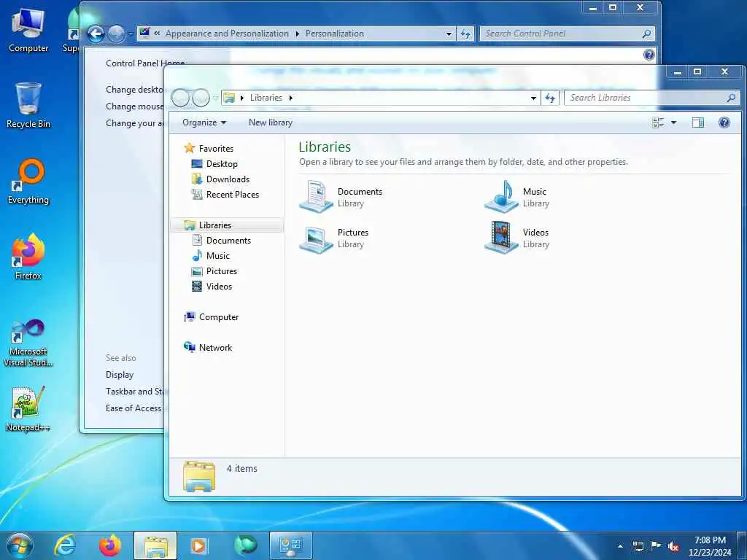Select Microsoft Visual Studio desktop shortcut

pos(28,343)
